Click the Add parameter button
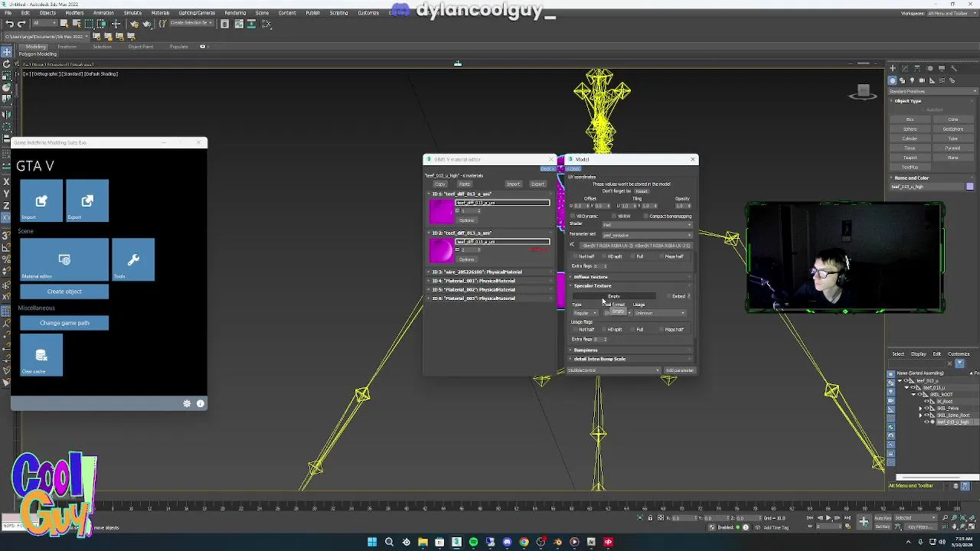The image size is (980, 551). [679, 370]
